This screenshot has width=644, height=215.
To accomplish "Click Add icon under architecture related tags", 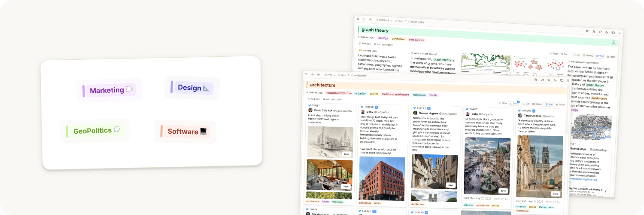I will click(x=313, y=99).
